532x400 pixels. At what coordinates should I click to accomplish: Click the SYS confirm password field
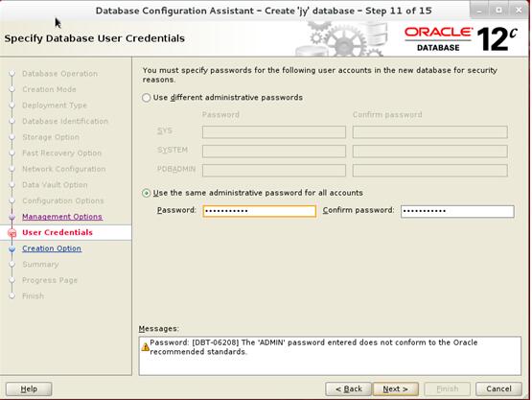[x=430, y=131]
